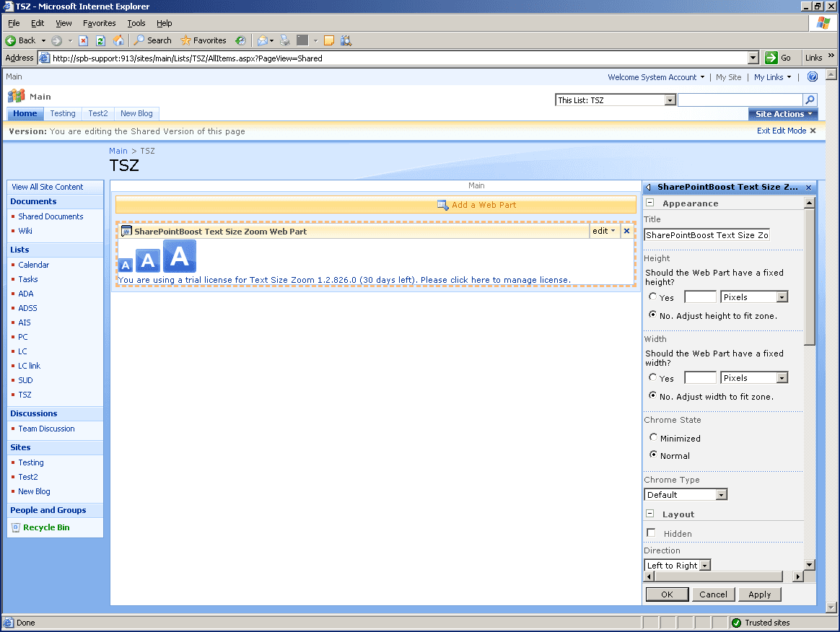Click the largest A text size icon
The image size is (840, 632).
pos(180,256)
